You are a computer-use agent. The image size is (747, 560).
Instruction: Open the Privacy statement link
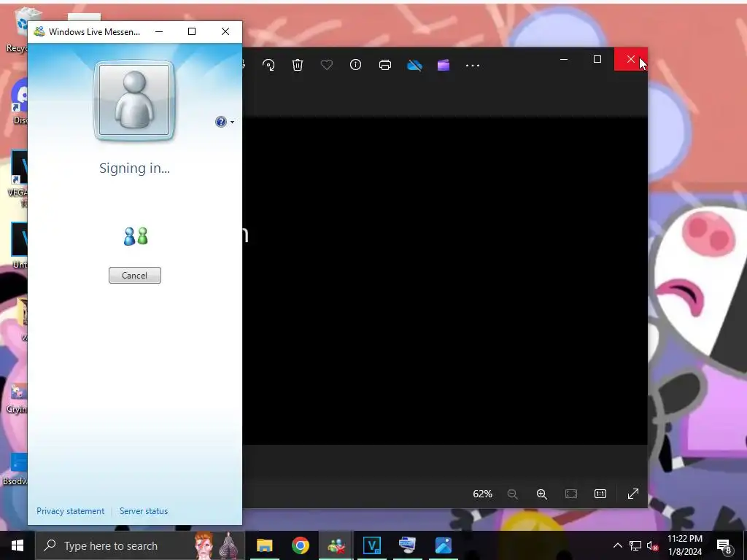tap(71, 511)
